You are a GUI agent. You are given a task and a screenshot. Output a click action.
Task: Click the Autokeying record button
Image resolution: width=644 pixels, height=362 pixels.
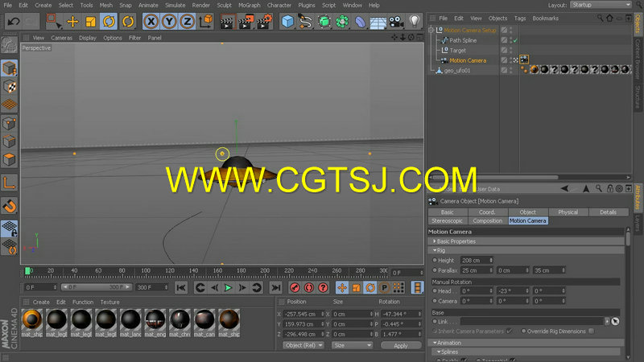click(309, 288)
